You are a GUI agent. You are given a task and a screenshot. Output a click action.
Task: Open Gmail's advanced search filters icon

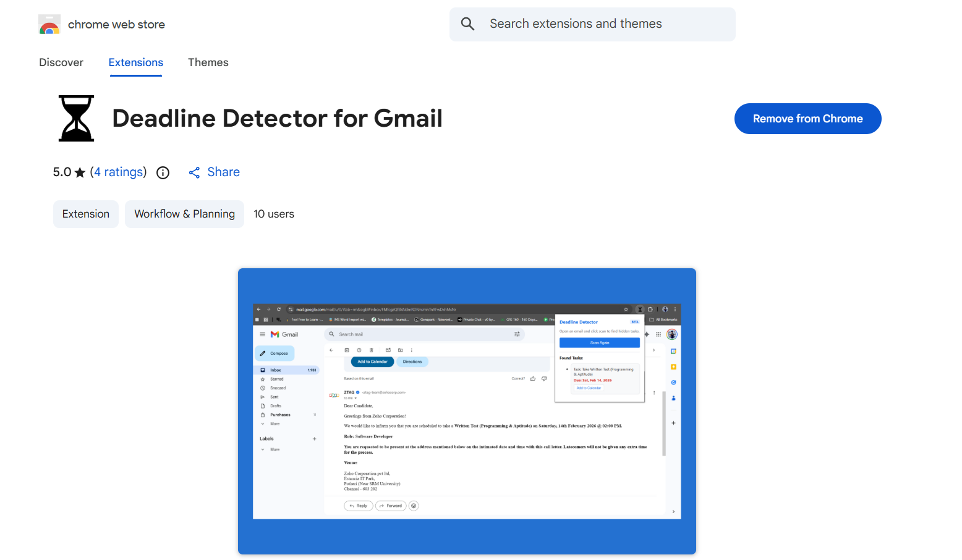517,334
